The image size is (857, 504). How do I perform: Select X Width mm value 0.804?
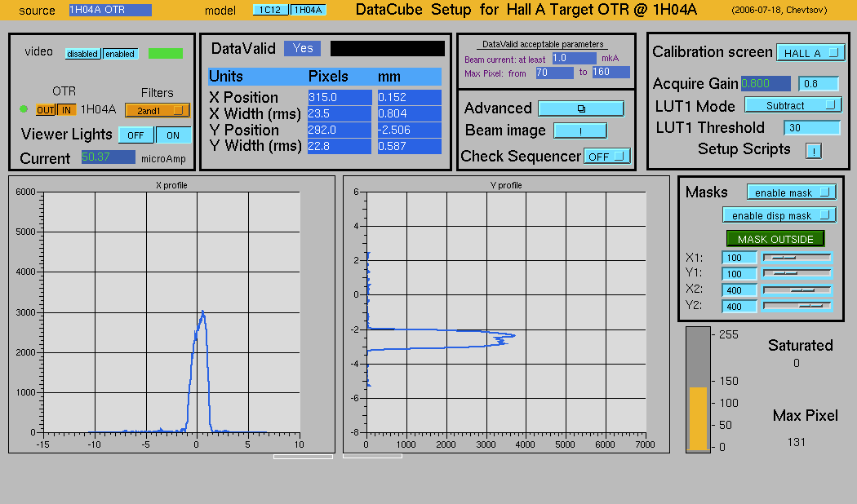point(410,113)
